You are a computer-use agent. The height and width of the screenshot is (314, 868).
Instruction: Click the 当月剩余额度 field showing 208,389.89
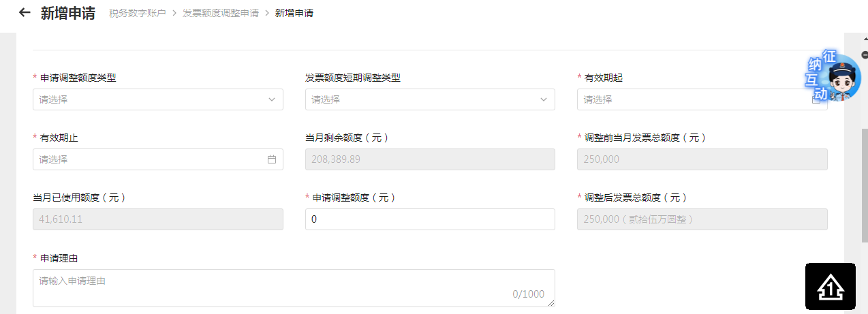[429, 159]
